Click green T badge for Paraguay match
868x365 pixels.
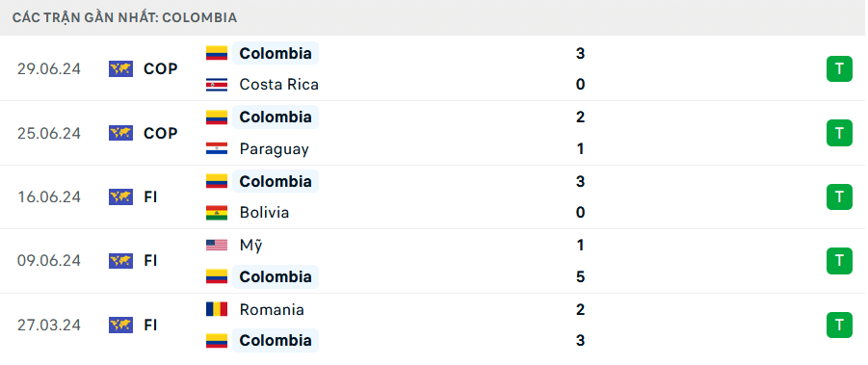point(839,133)
